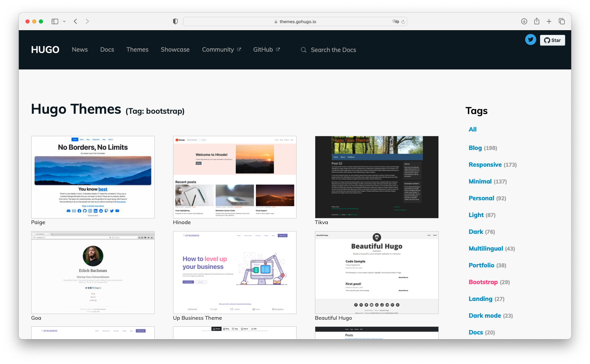Open the Goa theme thumbnail
Image resolution: width=590 pixels, height=364 pixels.
(93, 272)
